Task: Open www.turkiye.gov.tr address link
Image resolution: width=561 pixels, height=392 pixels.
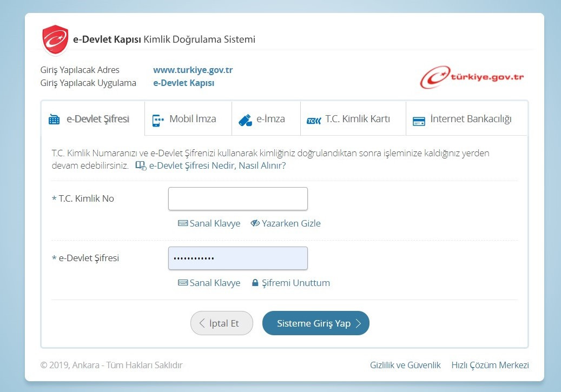Action: point(193,70)
